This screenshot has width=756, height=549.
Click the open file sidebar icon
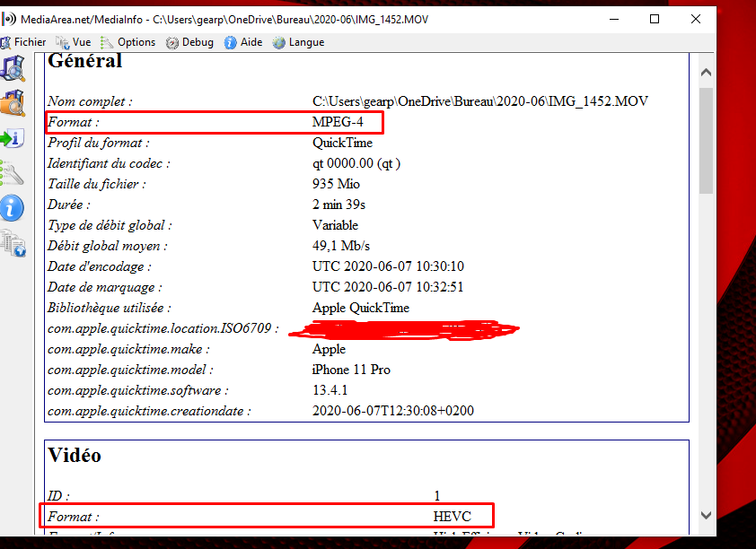click(x=13, y=68)
